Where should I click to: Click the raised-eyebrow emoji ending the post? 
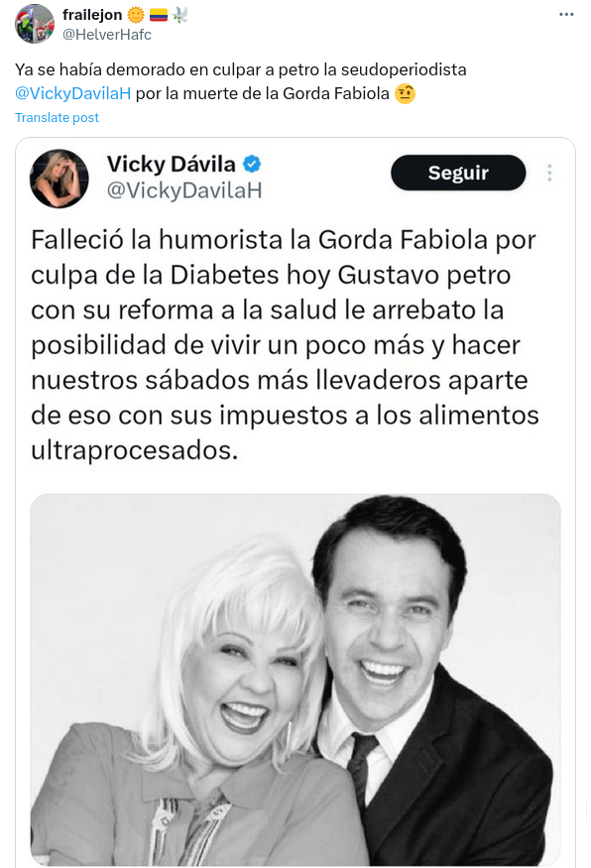pos(405,93)
